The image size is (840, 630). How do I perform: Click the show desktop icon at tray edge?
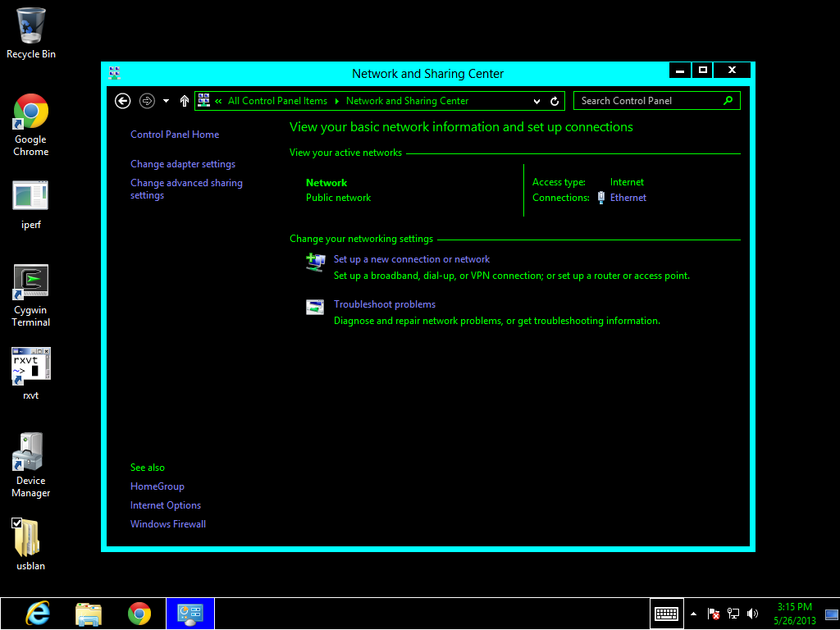(x=832, y=614)
